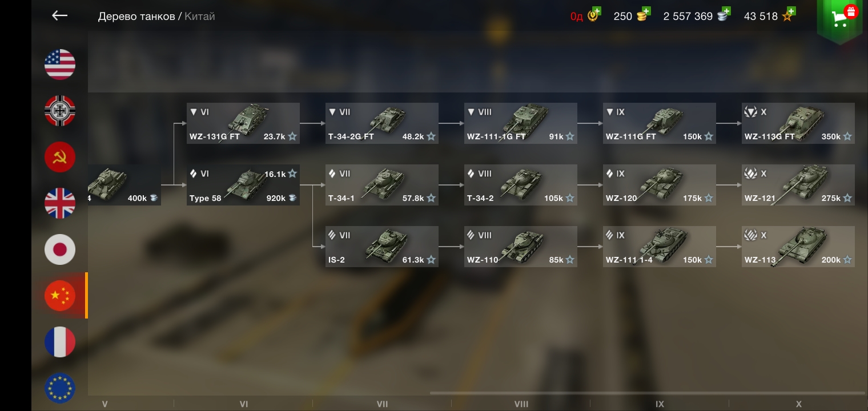Select the IS-2 tier VII tank
Screen dimensions: 868x411
[x=382, y=247]
